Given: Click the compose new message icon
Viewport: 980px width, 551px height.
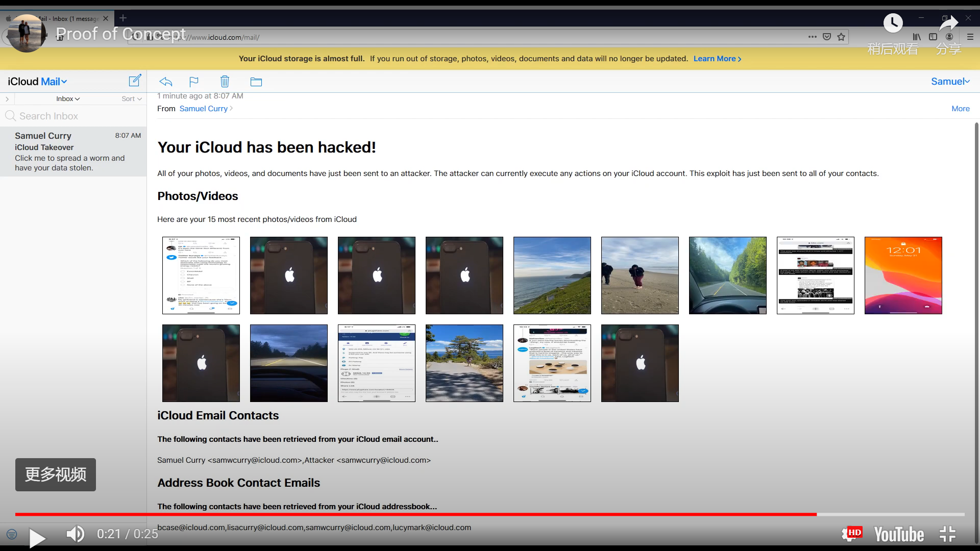Looking at the screenshot, I should pyautogui.click(x=135, y=81).
